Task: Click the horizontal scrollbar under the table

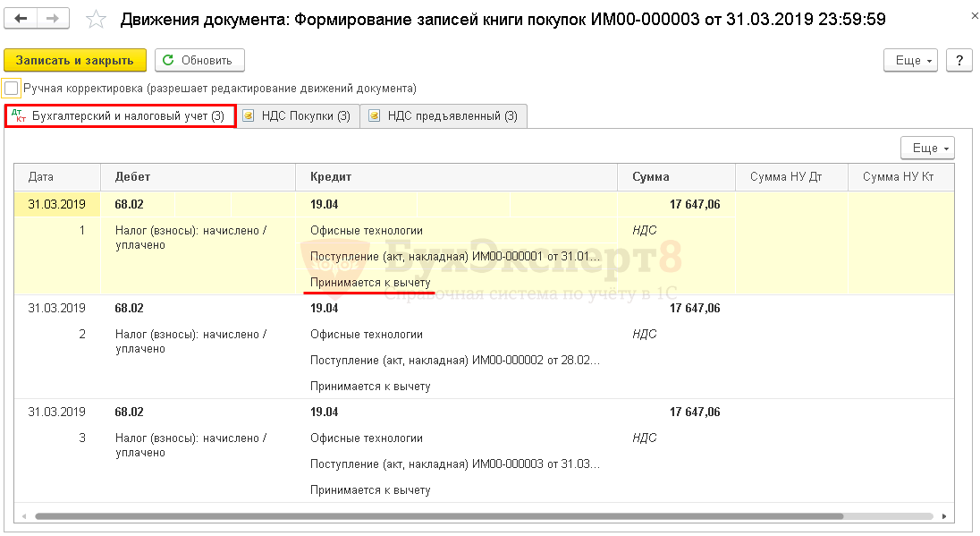Action: (x=438, y=516)
